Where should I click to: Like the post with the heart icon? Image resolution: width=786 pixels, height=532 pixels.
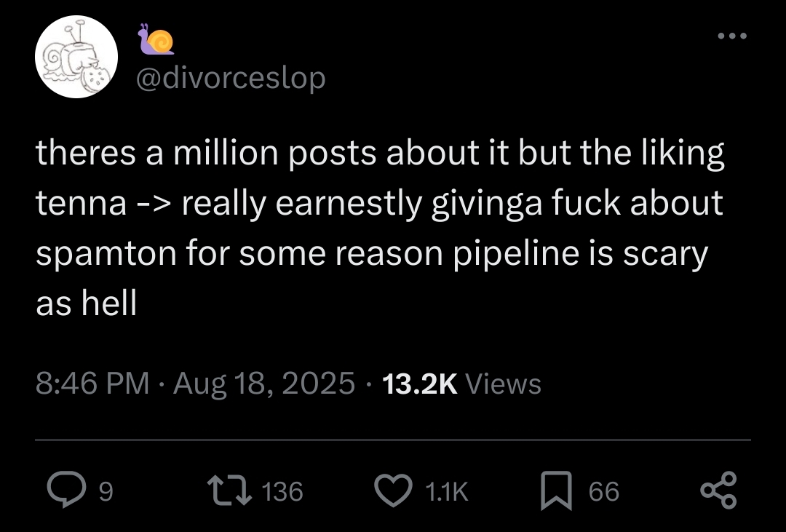393,491
